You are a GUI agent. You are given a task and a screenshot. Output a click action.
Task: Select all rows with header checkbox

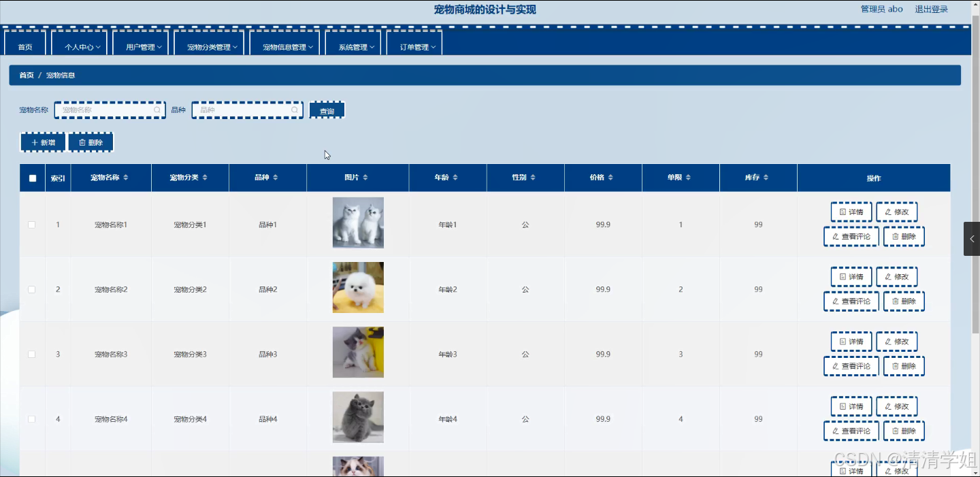33,178
